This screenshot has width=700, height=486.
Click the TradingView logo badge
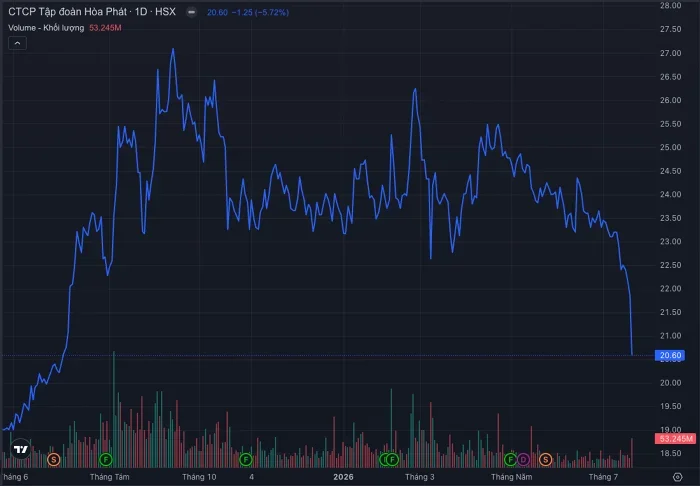(21, 449)
